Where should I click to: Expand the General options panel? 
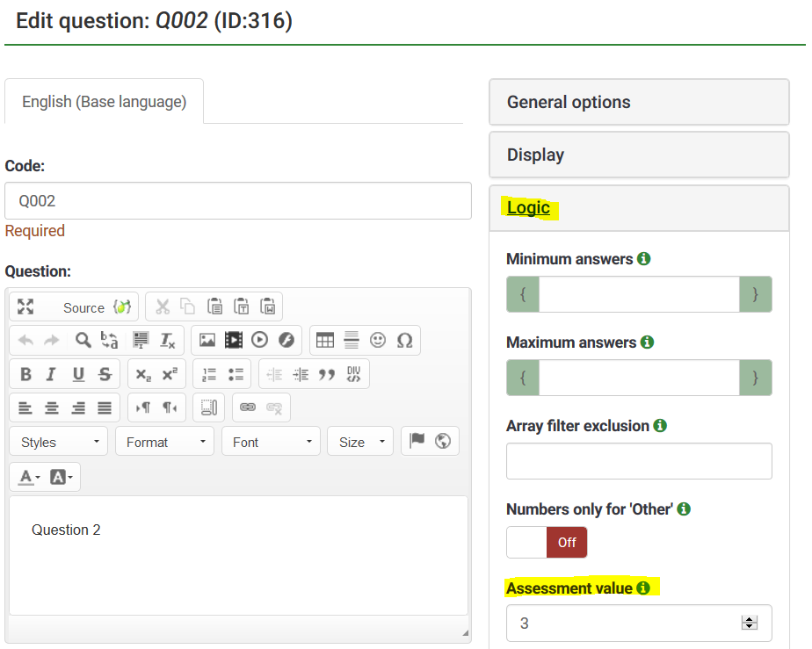638,102
